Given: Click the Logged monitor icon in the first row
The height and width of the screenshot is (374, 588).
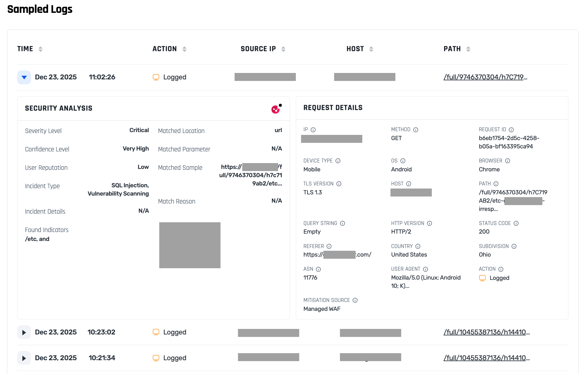Looking at the screenshot, I should [156, 77].
